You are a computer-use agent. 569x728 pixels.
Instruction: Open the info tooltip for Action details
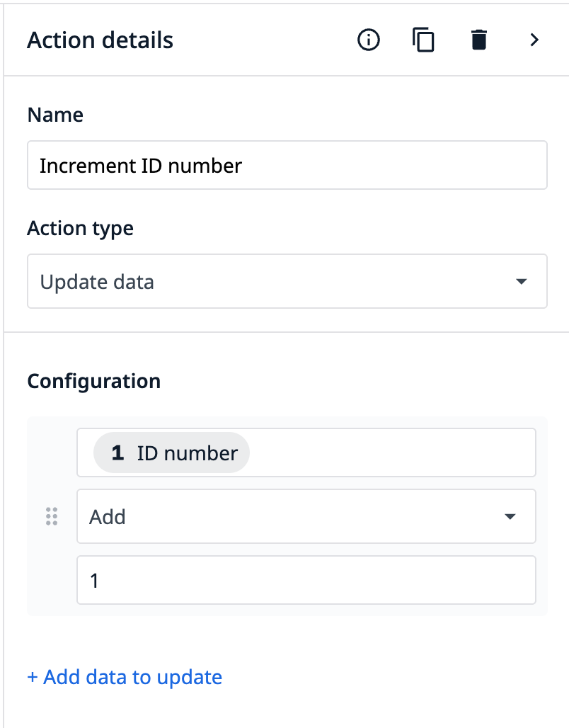click(x=368, y=40)
